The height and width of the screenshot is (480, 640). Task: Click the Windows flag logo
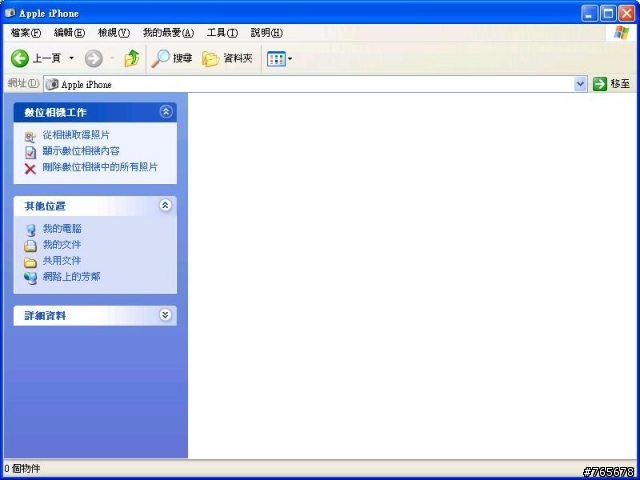(x=621, y=33)
